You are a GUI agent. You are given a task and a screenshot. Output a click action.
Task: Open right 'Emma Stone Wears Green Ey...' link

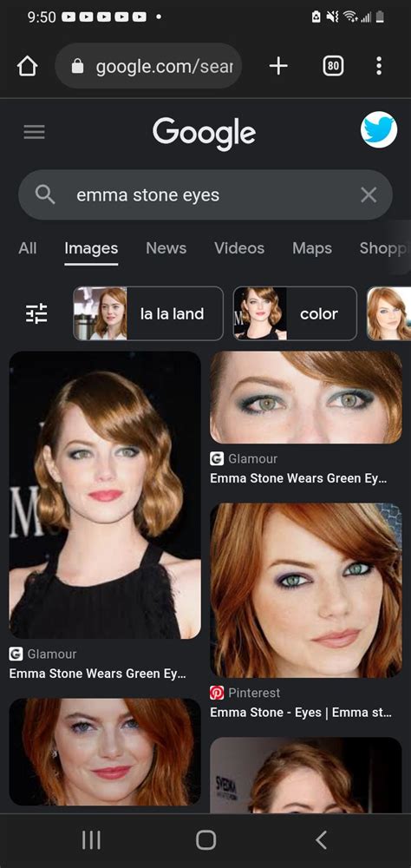click(x=298, y=478)
